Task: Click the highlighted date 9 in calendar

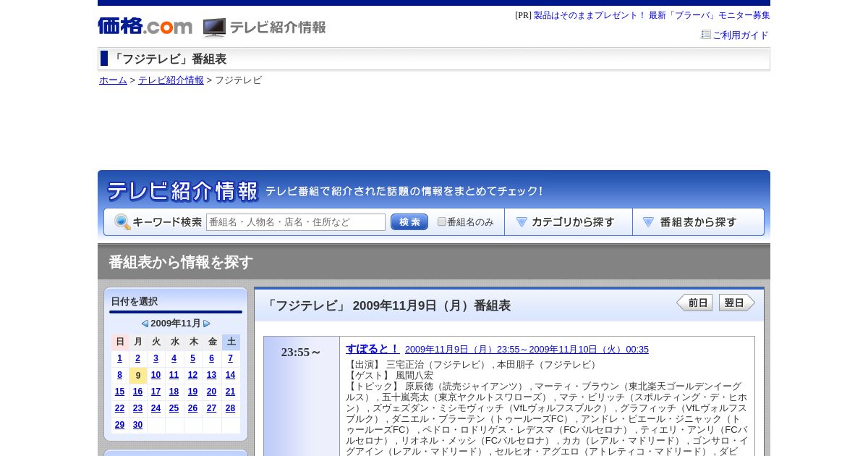Action: click(x=138, y=376)
